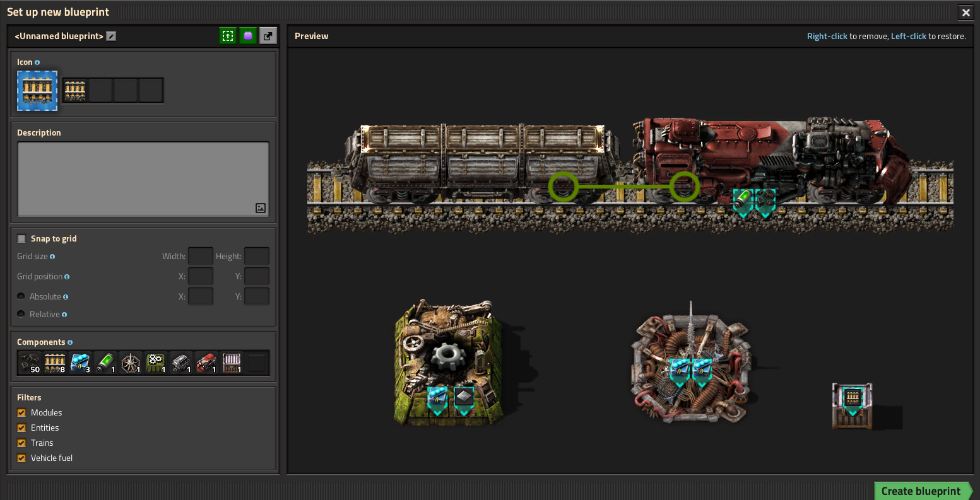
Task: Show info next to Relative option
Action: pos(64,315)
